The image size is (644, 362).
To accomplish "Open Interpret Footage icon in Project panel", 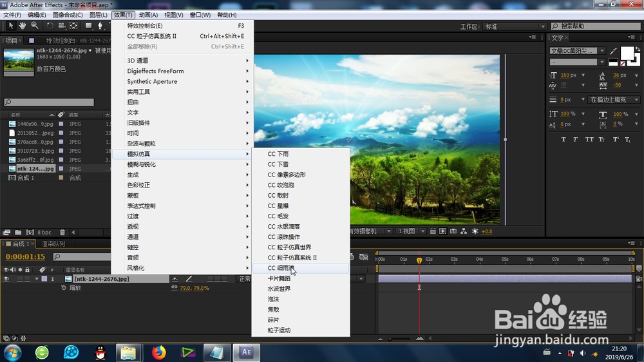I will 6,232.
